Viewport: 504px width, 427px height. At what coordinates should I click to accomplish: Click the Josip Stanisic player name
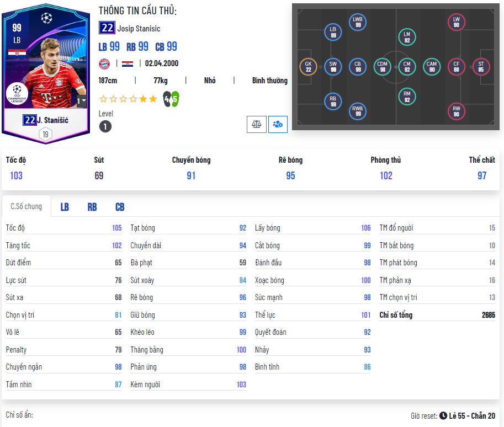(139, 29)
